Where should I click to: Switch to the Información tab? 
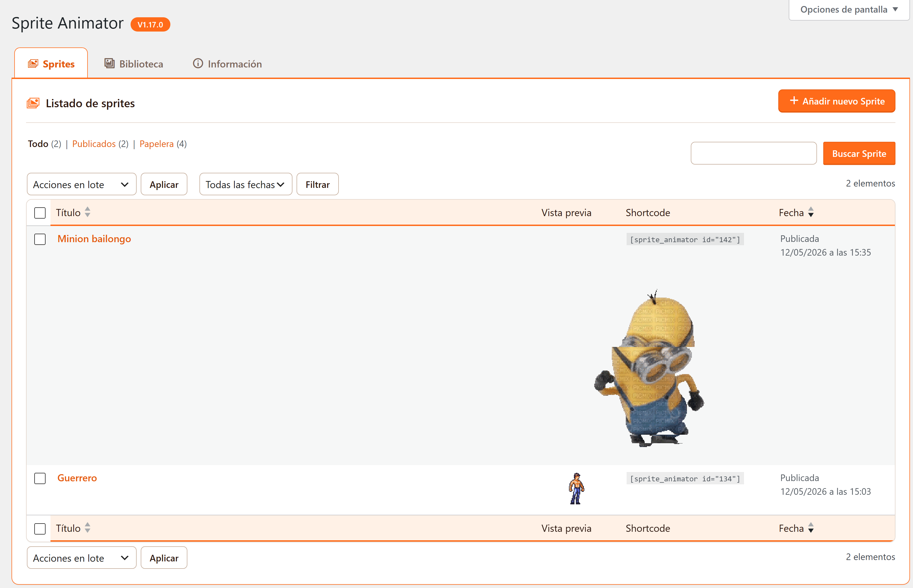pyautogui.click(x=228, y=63)
